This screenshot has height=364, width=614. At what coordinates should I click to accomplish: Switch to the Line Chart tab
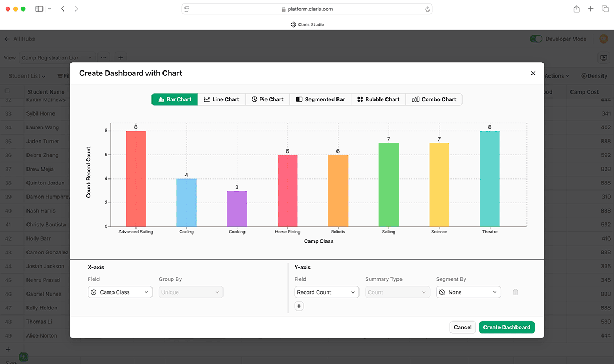point(221,99)
